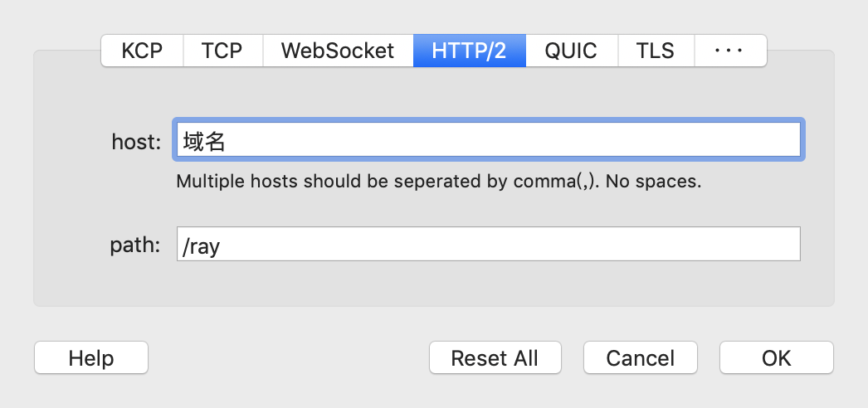Open the TCP transport tab

[x=222, y=51]
